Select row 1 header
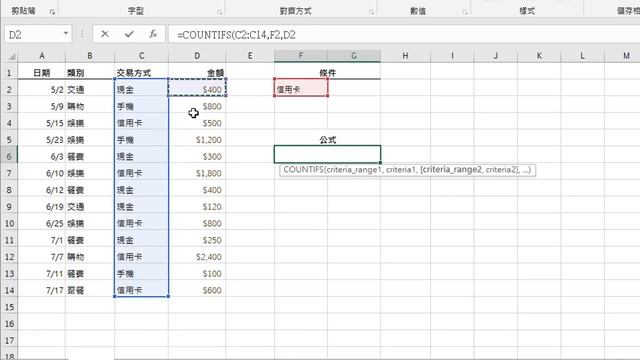 pyautogui.click(x=9, y=73)
